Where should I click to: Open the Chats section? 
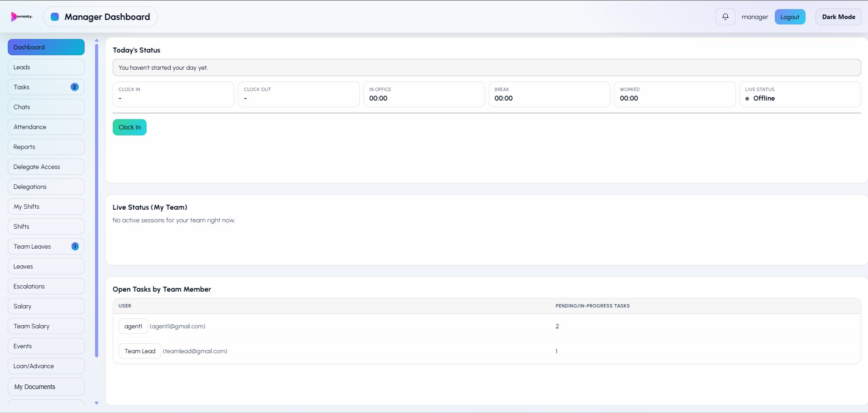click(x=45, y=107)
